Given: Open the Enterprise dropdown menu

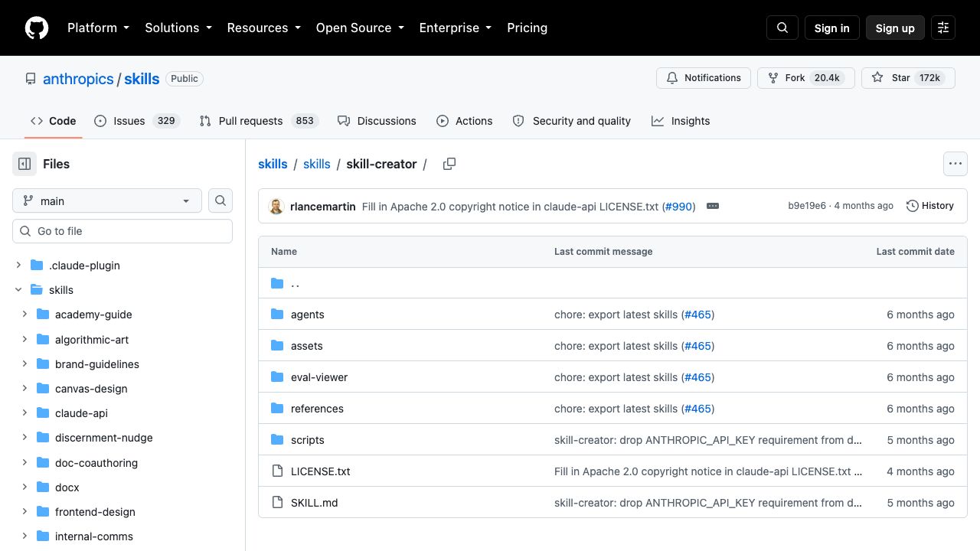Looking at the screenshot, I should point(455,28).
